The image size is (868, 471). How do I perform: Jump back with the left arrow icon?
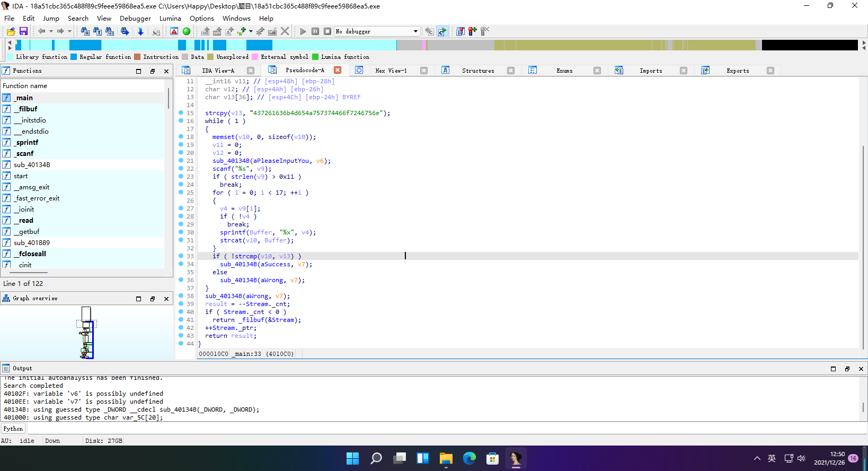pyautogui.click(x=41, y=31)
